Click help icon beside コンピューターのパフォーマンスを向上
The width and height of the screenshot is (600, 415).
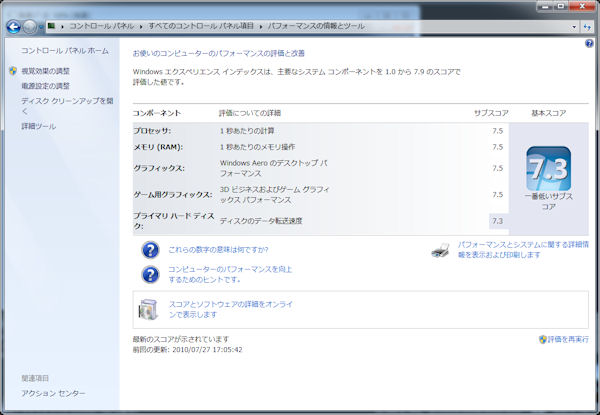[150, 275]
